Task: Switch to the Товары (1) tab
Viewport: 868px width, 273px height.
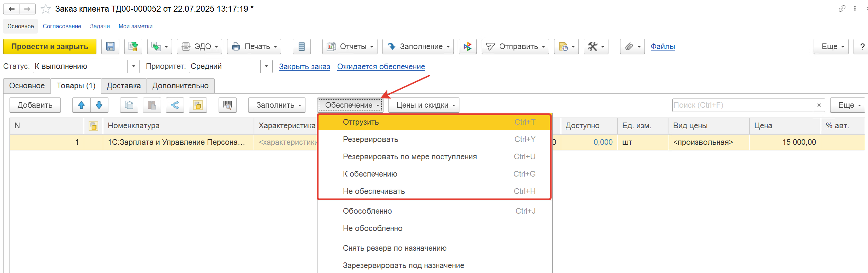Action: click(76, 86)
